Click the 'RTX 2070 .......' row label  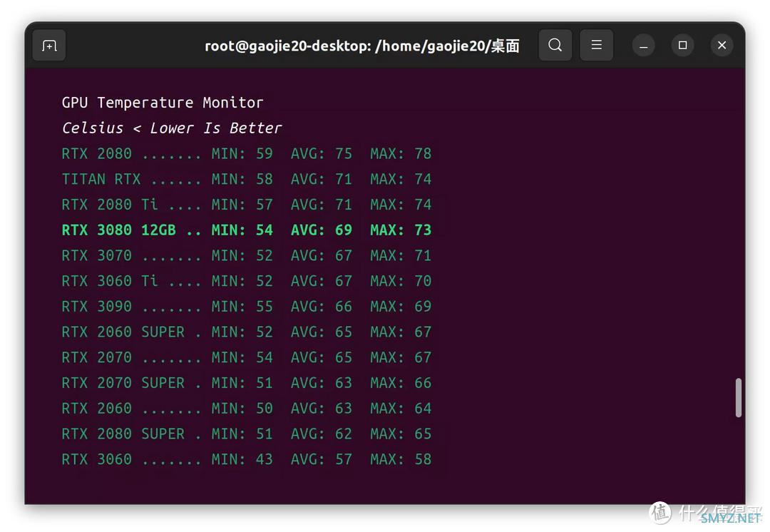[x=132, y=357]
